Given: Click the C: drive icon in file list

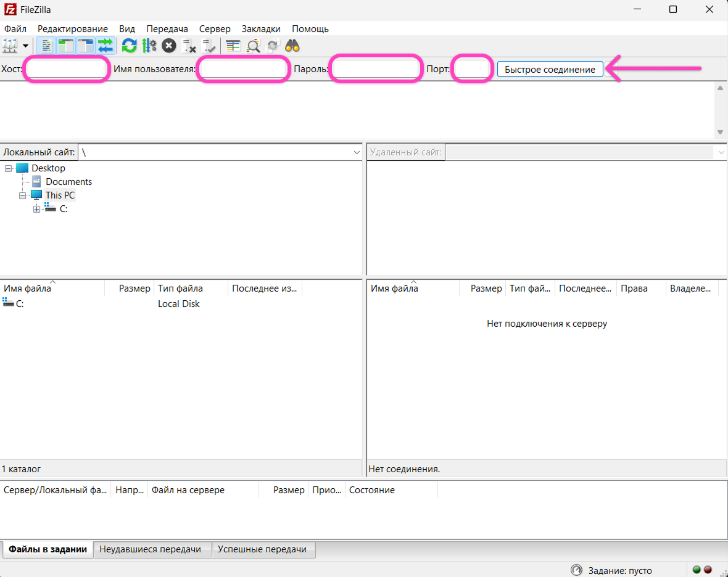Looking at the screenshot, I should (x=8, y=303).
